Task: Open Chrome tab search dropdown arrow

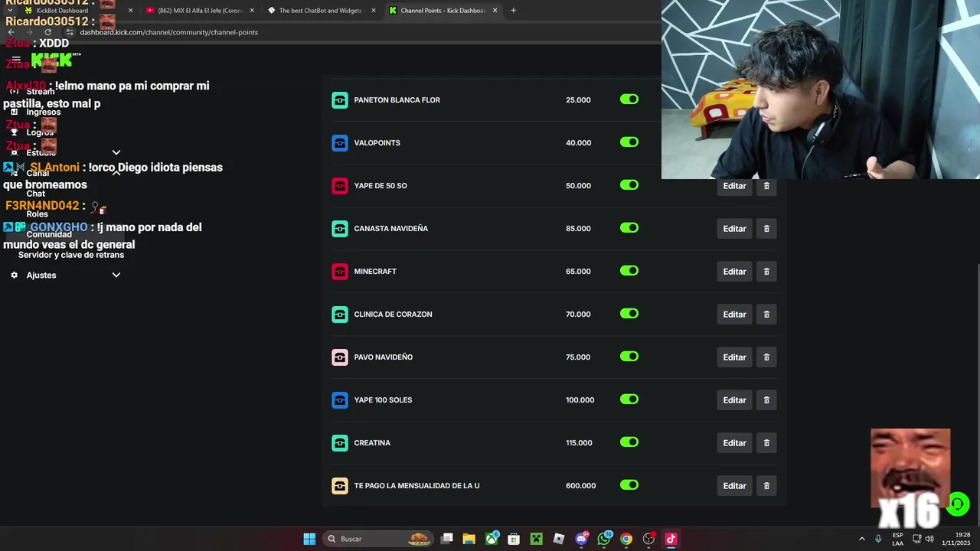Action: [10, 11]
